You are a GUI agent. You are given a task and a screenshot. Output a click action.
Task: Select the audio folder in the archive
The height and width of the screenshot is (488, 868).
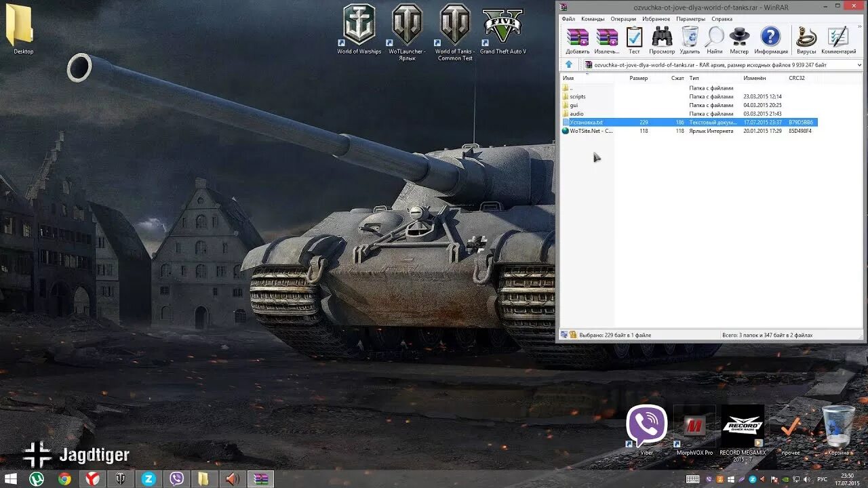(x=689, y=114)
